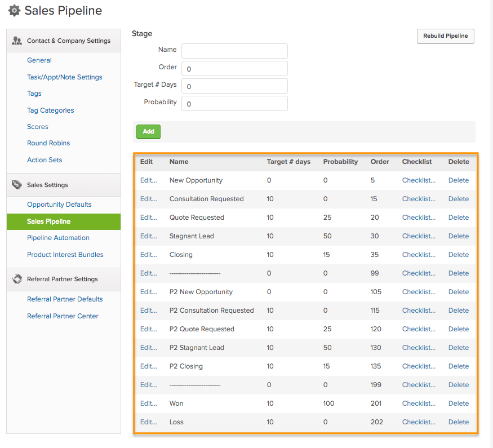Click the Probability input box
The image size is (493, 448).
pyautogui.click(x=234, y=103)
